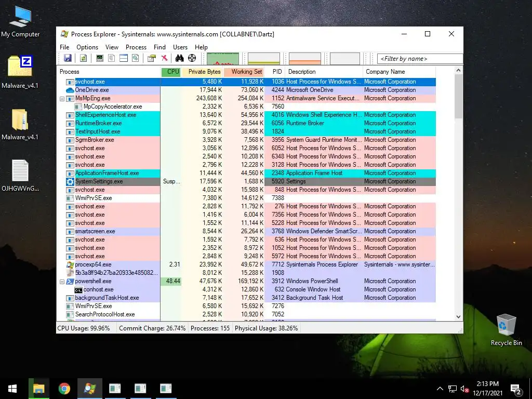Sort by the Company Name column header
Screen dimensions: 532x399
[x=399, y=72]
